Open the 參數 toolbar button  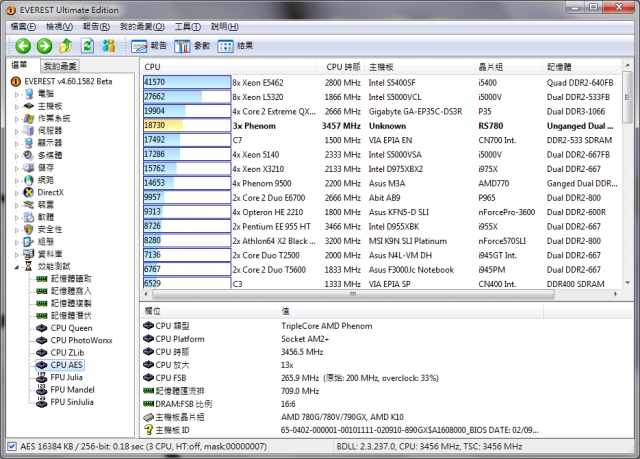click(192, 46)
